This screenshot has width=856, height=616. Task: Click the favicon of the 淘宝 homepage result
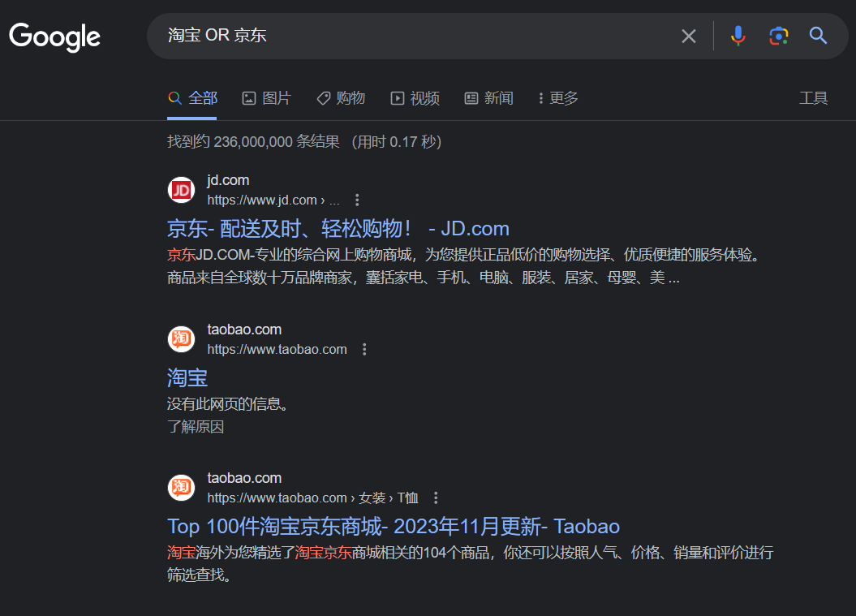point(181,339)
